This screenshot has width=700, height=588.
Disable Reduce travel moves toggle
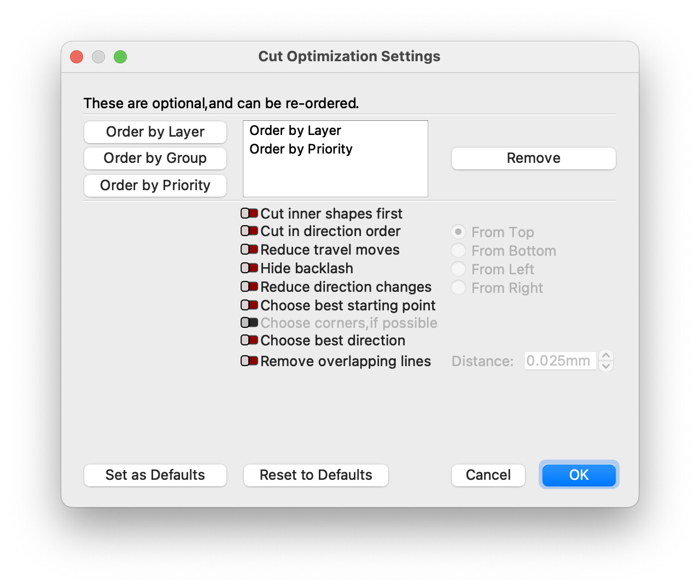tap(249, 250)
